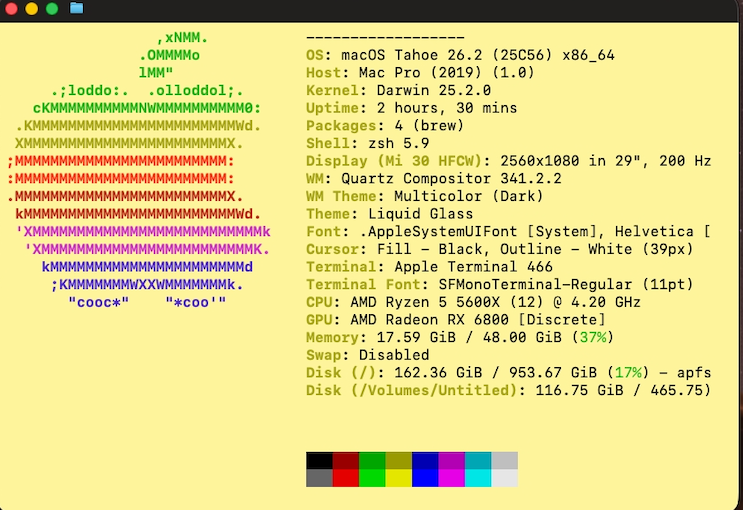Image resolution: width=743 pixels, height=510 pixels.
Task: Click the text 'macOS Tahoe 26.2 (25C56) x86_64'
Action: pos(478,55)
